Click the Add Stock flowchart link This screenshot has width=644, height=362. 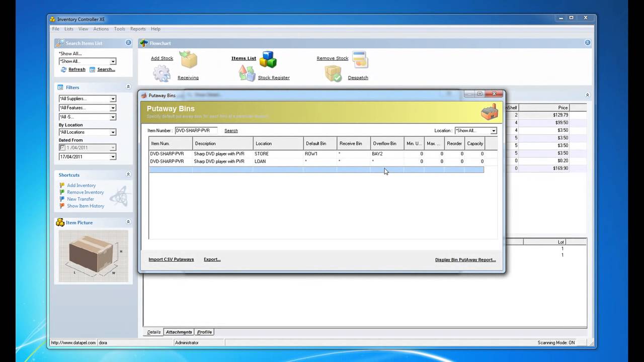[162, 58]
